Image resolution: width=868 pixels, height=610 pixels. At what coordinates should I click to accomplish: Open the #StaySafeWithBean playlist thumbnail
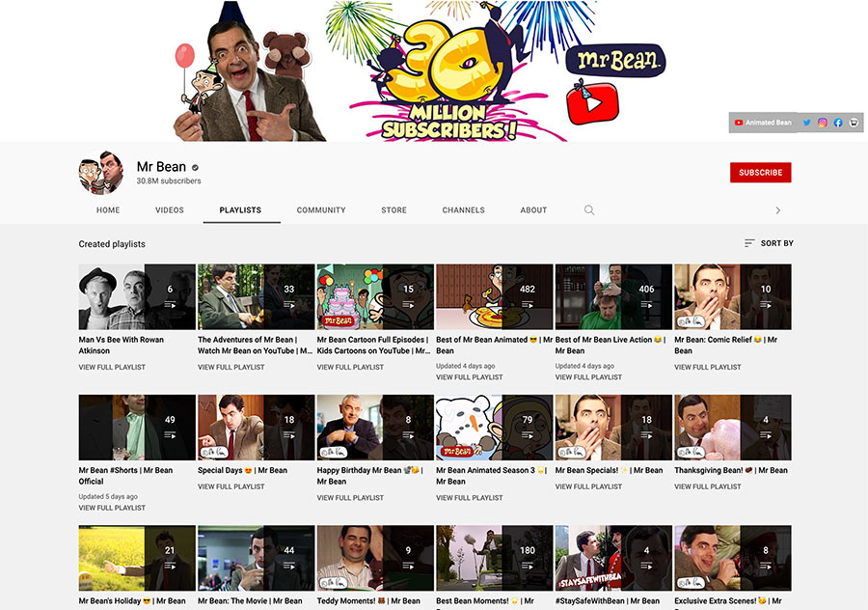pyautogui.click(x=613, y=559)
